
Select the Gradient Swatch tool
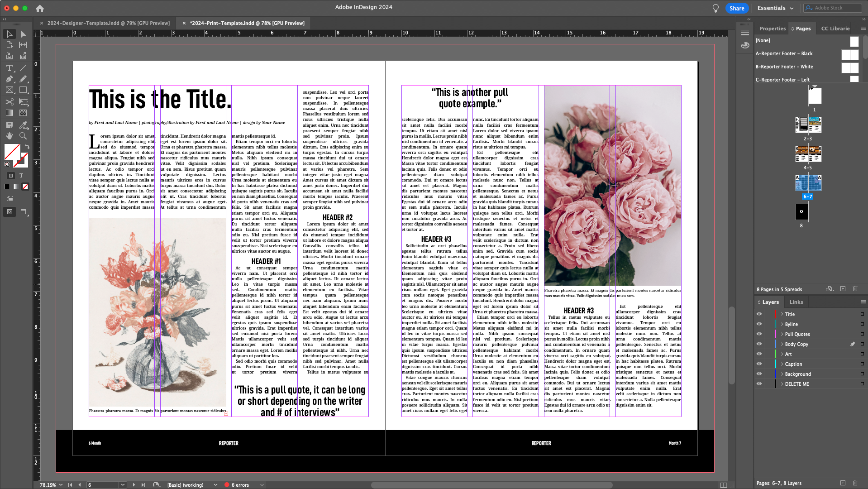point(10,113)
